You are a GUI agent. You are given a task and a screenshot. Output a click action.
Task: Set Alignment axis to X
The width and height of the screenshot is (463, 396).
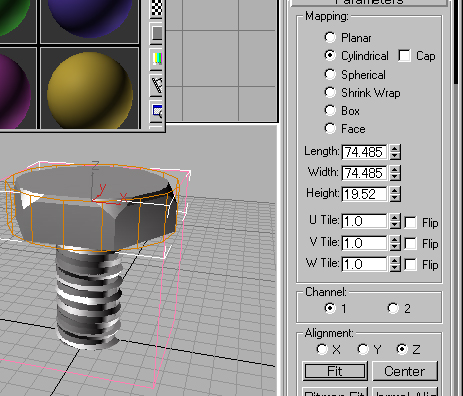(x=322, y=349)
